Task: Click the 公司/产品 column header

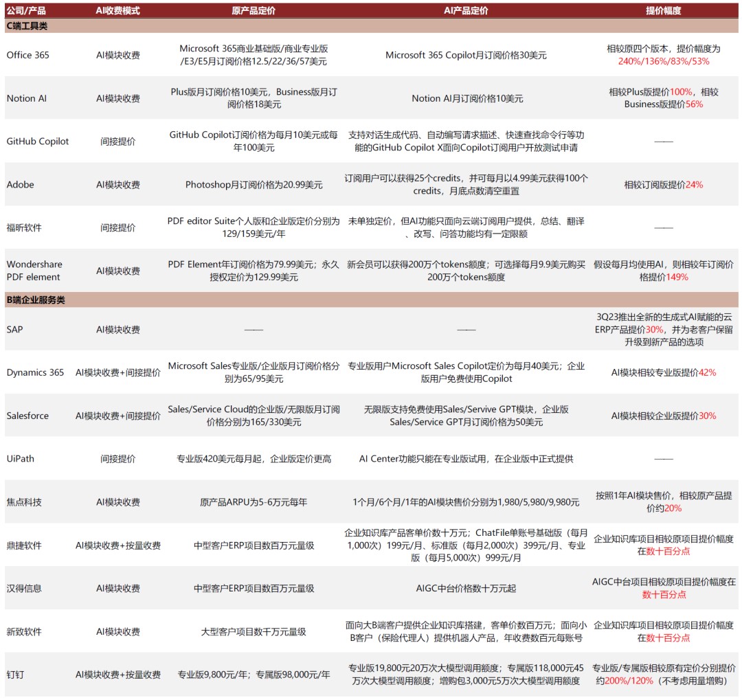Action: tap(26, 10)
